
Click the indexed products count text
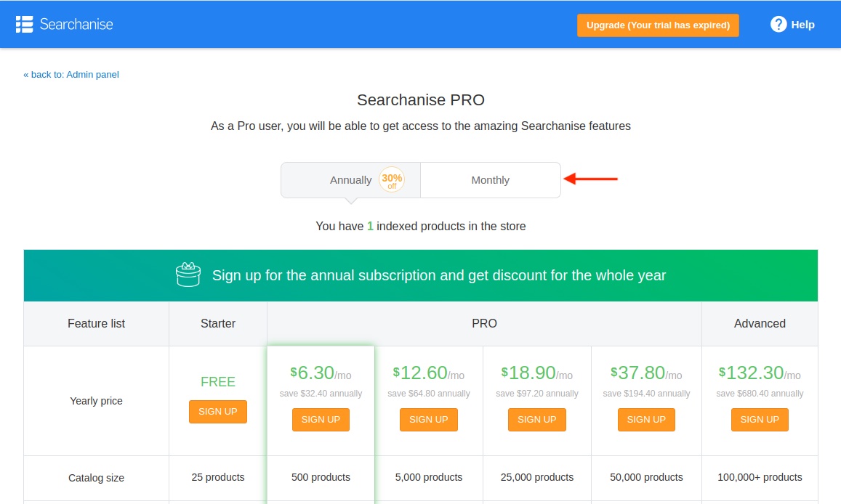(x=420, y=226)
